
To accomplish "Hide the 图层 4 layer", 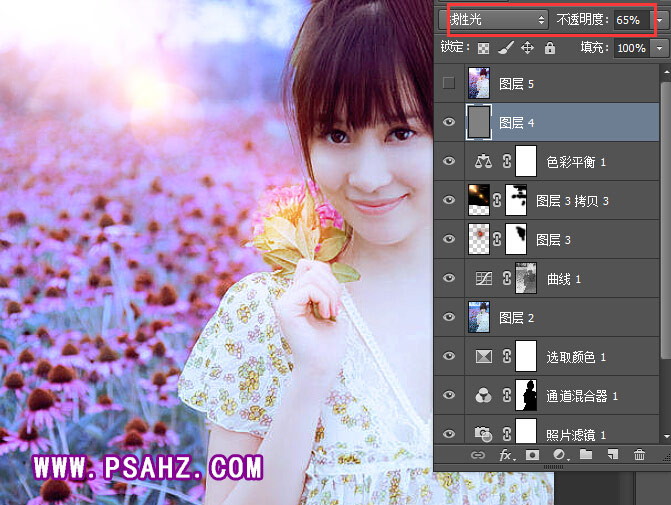I will point(449,122).
